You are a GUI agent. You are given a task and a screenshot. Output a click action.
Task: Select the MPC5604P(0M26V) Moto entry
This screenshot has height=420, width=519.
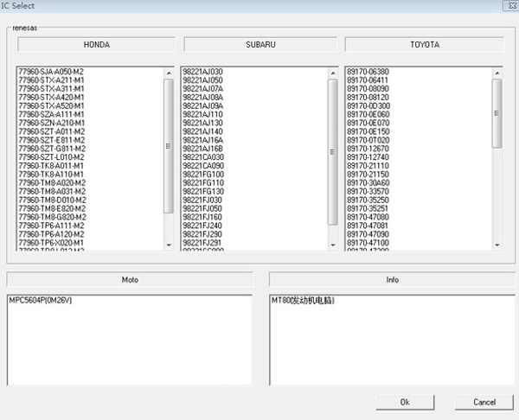pyautogui.click(x=41, y=300)
